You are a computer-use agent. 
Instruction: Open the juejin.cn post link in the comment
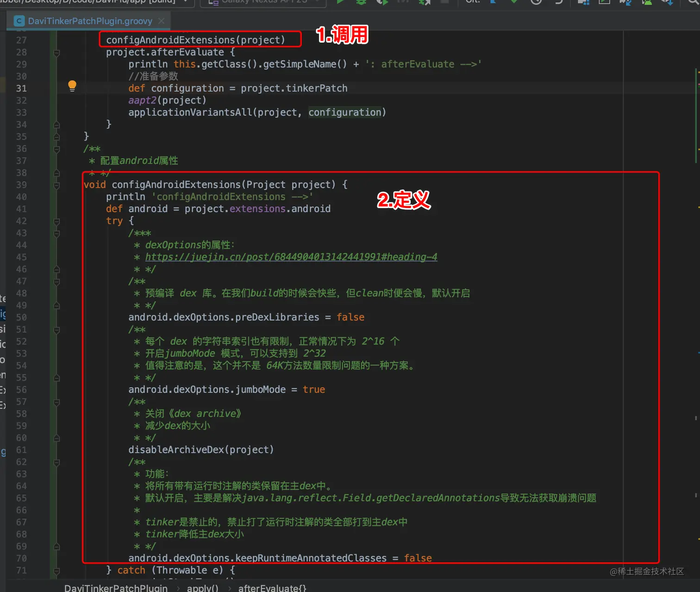[x=291, y=257]
